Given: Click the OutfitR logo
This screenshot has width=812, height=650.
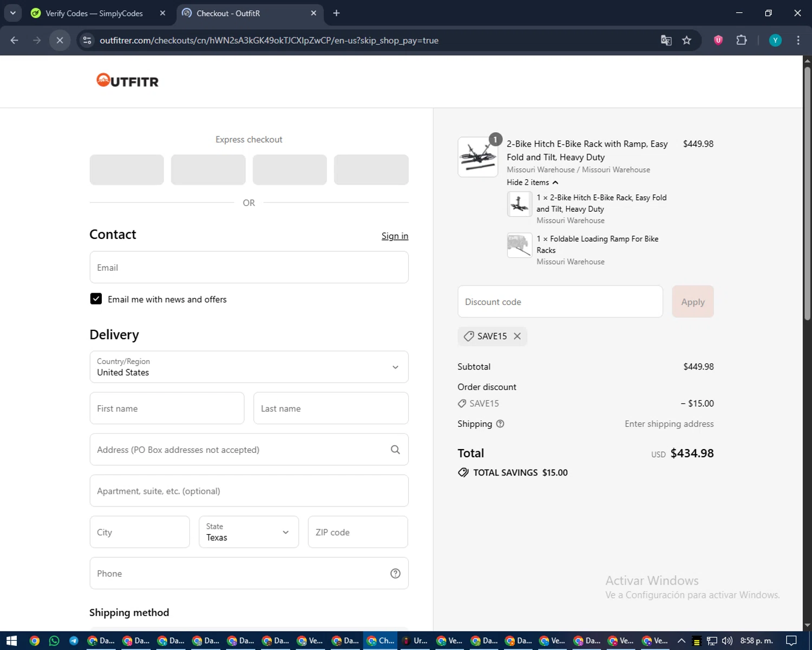Looking at the screenshot, I should 128,81.
